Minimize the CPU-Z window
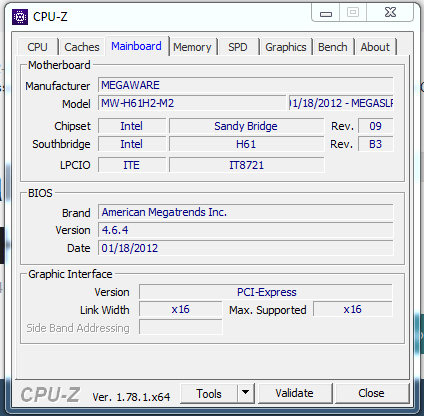 [326, 13]
